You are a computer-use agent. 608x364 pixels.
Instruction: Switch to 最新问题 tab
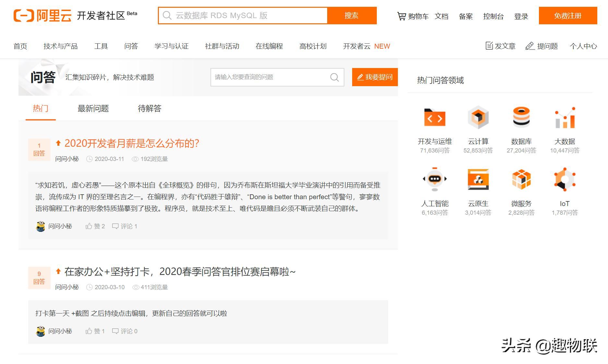[x=93, y=108]
